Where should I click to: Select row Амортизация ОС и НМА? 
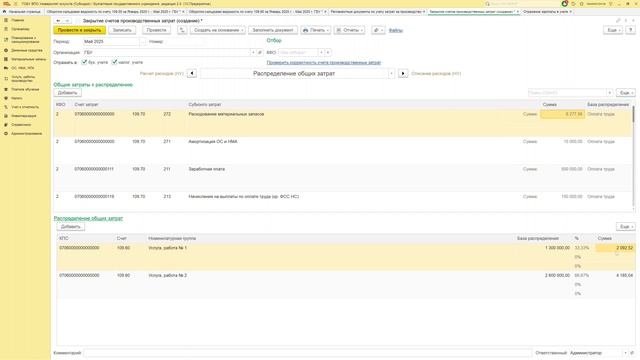(343, 150)
